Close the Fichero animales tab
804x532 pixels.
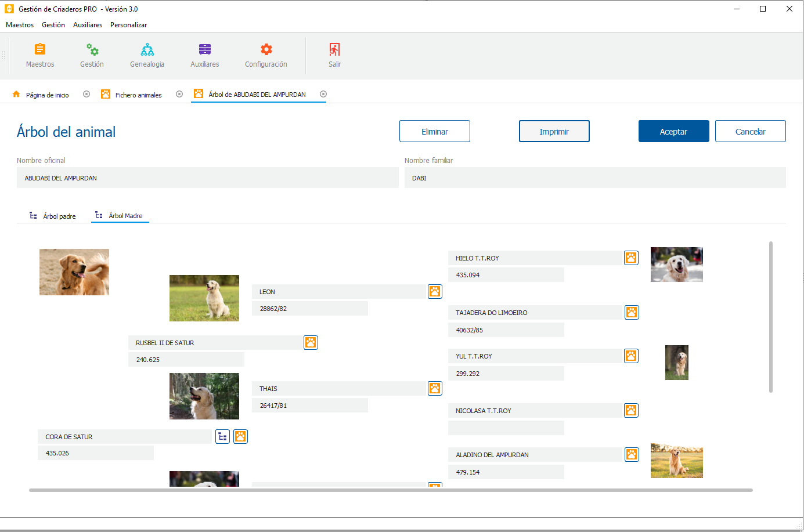(179, 94)
